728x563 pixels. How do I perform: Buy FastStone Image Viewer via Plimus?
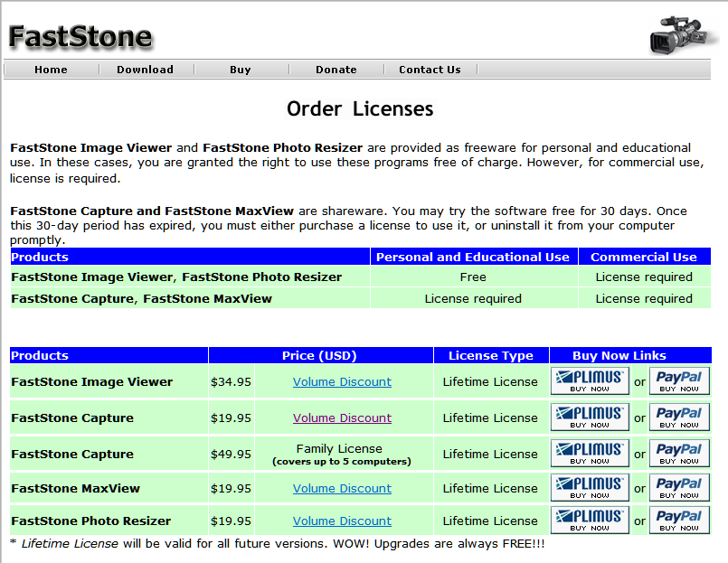[590, 381]
